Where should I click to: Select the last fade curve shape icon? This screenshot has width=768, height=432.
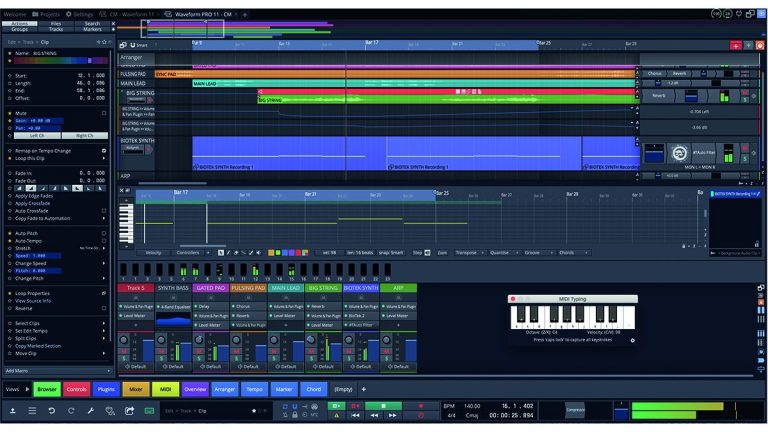click(x=100, y=188)
